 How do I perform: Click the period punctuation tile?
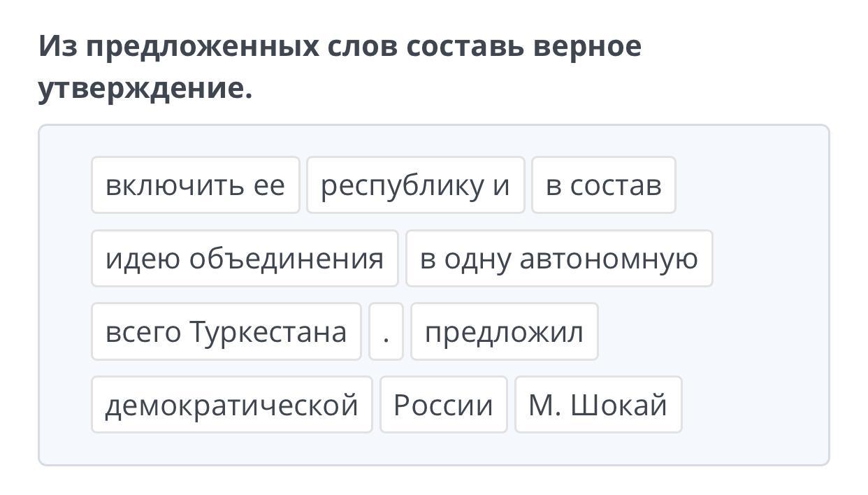(386, 331)
